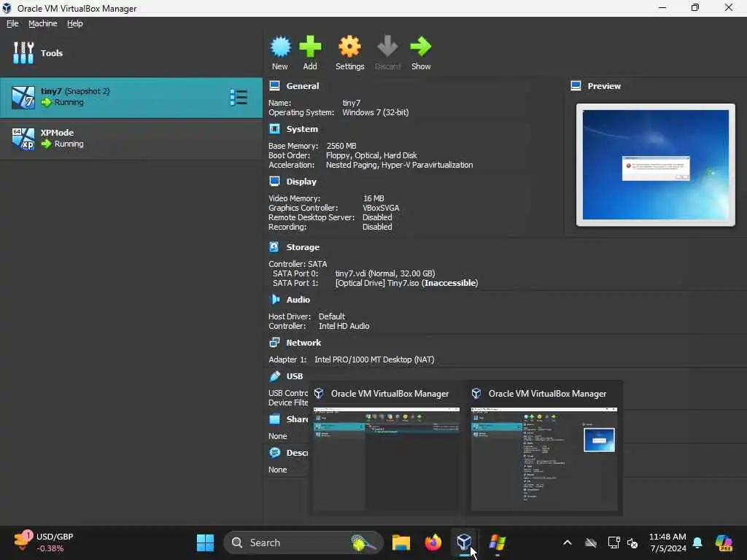Viewport: 747px width, 560px height.
Task: Click the Windows Start button on taskbar
Action: point(205,542)
